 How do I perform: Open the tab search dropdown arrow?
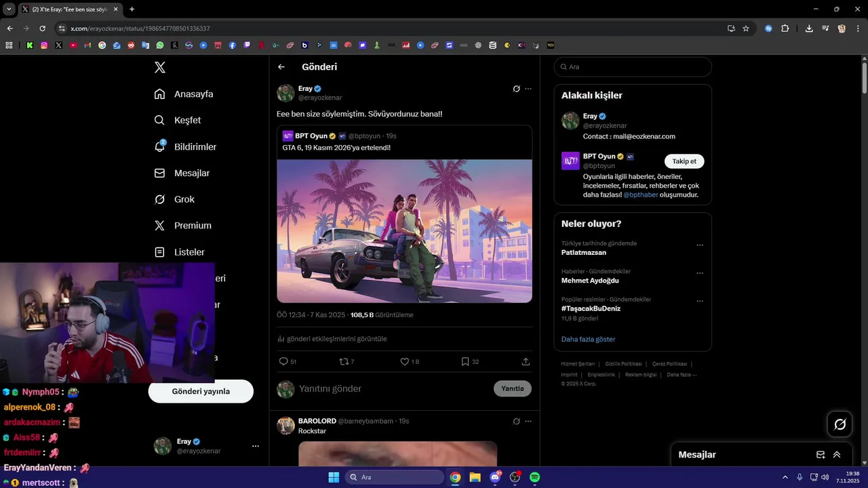coord(9,9)
